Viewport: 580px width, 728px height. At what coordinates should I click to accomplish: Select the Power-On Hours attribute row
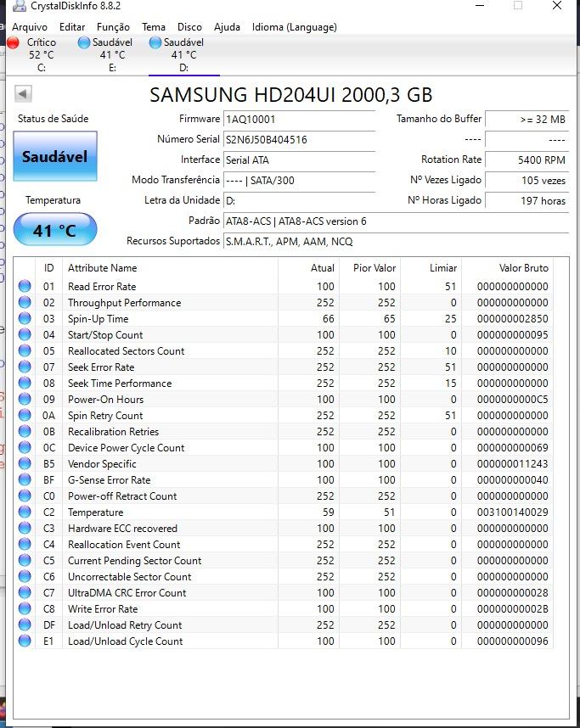coord(284,399)
